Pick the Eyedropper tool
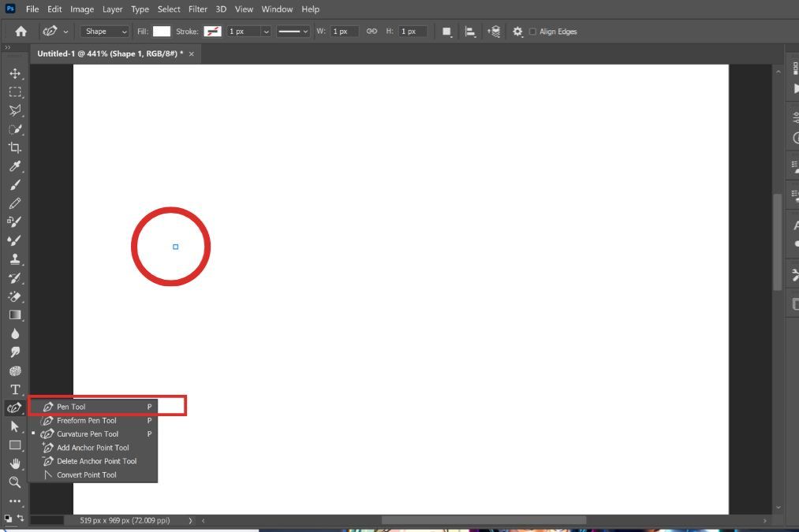 [14, 166]
